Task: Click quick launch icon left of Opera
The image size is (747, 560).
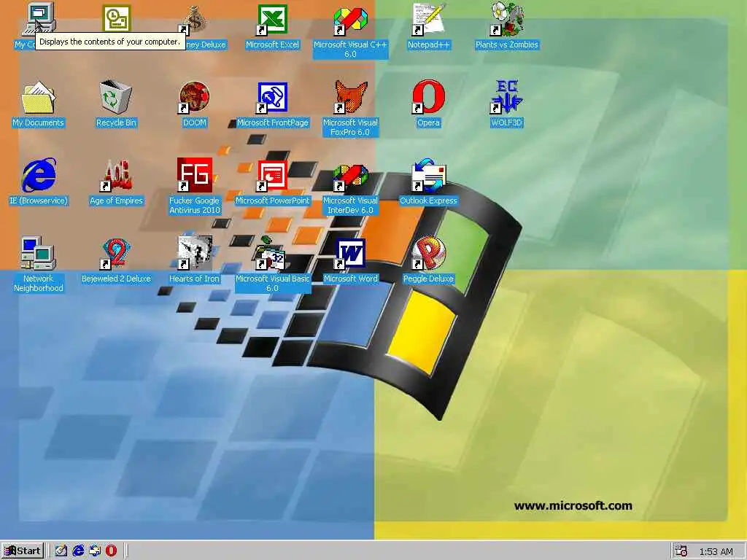Action: [94, 551]
